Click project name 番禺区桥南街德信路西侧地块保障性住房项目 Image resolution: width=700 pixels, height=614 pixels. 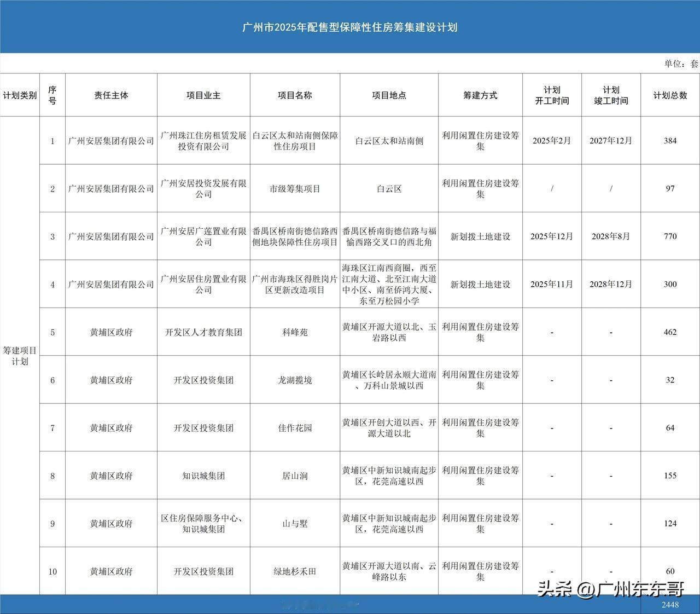(295, 236)
